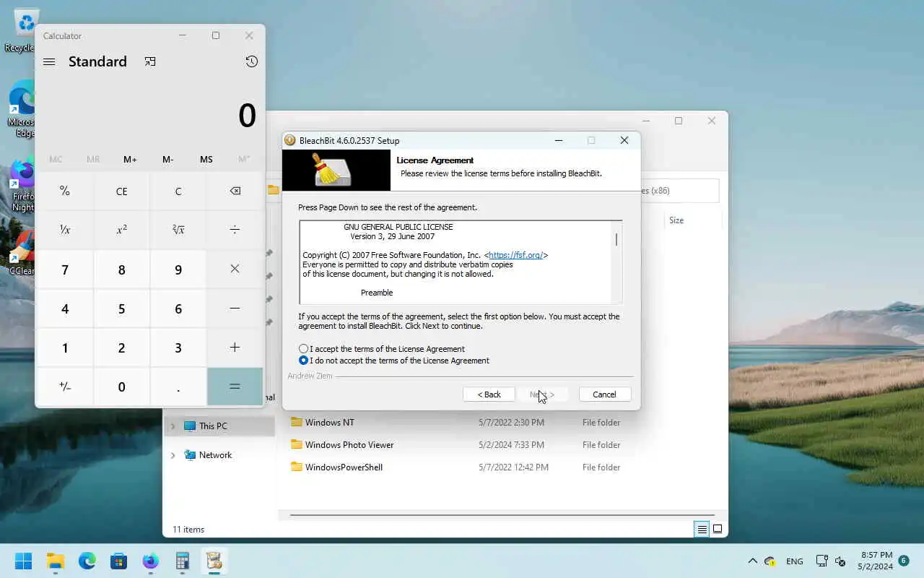
Task: Expand Network tree node
Action: coord(173,455)
